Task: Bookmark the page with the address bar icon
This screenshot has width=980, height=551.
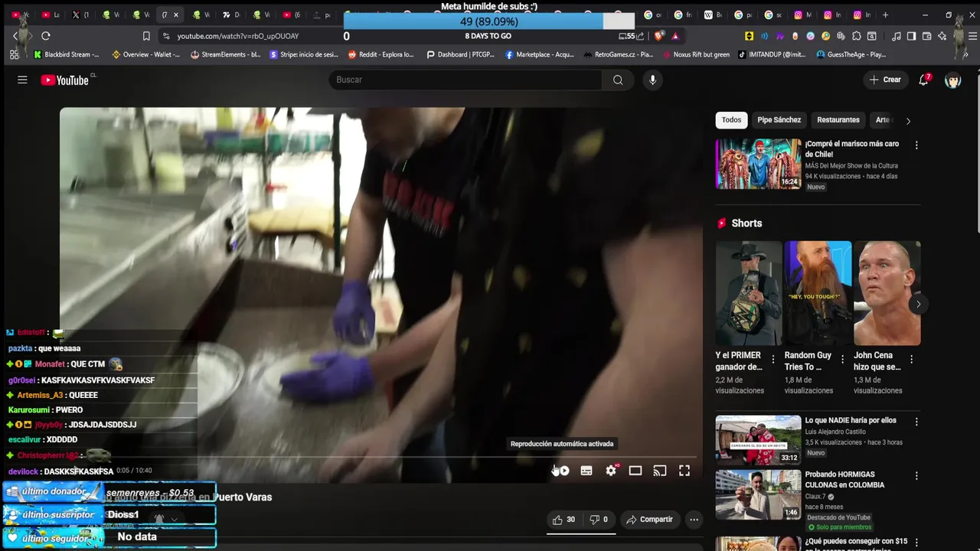Action: click(x=146, y=36)
